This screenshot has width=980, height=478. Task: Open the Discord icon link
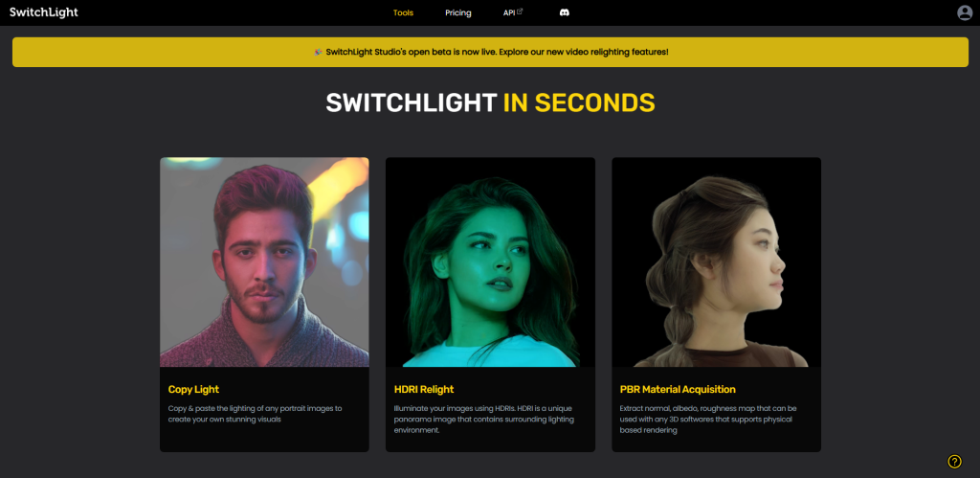pos(564,12)
